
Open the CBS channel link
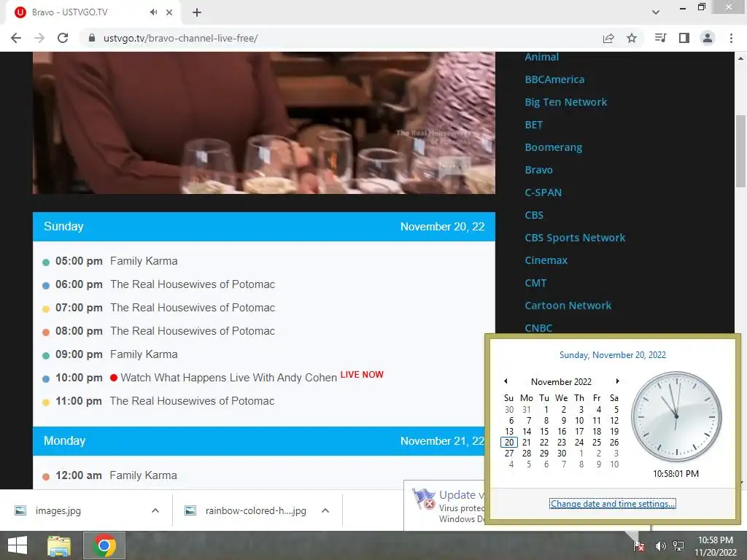coord(534,215)
